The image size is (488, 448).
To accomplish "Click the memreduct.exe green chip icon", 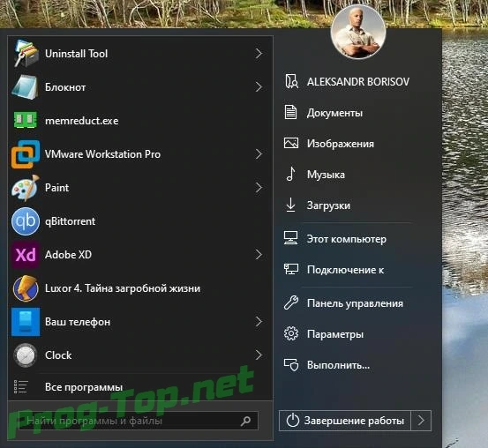I will (x=26, y=121).
